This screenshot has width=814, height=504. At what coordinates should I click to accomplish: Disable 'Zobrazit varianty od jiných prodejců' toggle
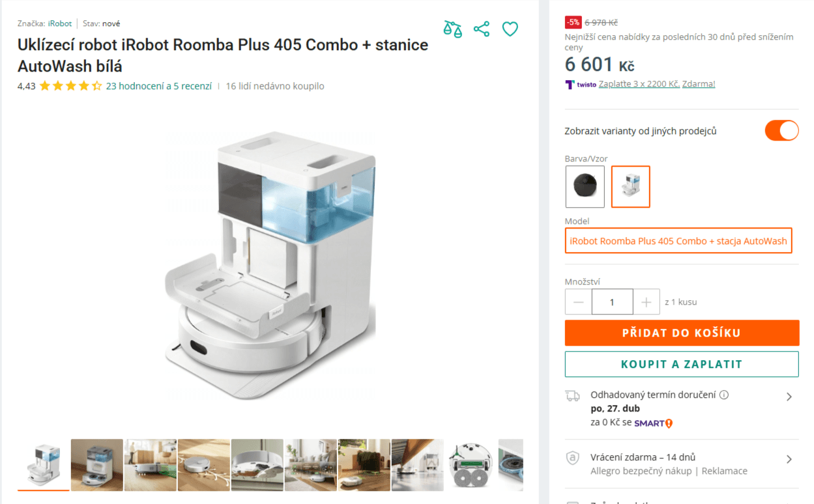pos(781,130)
